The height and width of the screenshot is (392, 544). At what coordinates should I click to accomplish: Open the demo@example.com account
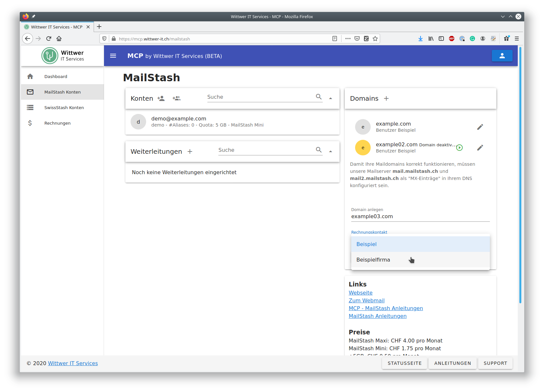pos(232,122)
